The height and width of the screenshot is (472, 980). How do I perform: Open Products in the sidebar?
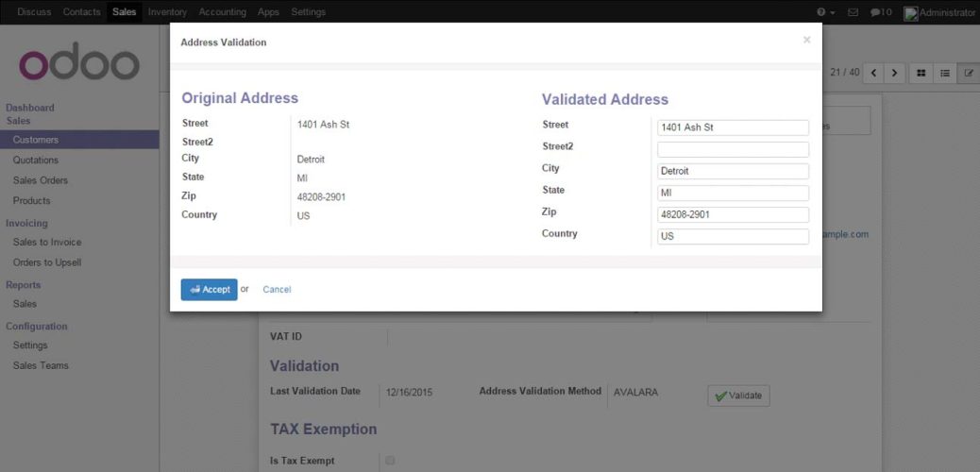pyautogui.click(x=32, y=201)
